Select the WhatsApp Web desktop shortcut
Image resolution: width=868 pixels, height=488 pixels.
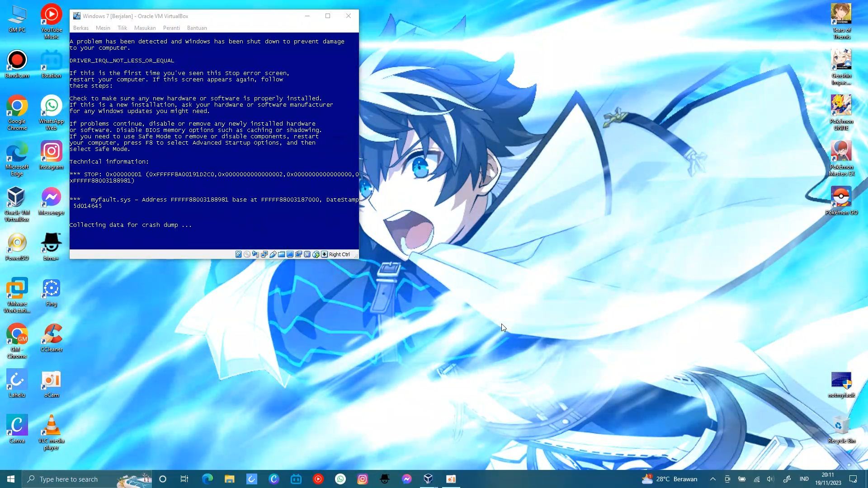[x=52, y=113]
